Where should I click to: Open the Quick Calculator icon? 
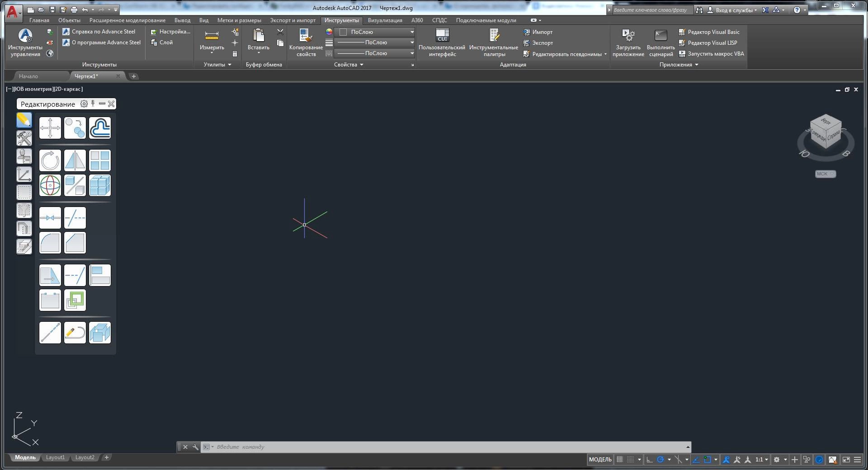coord(235,54)
